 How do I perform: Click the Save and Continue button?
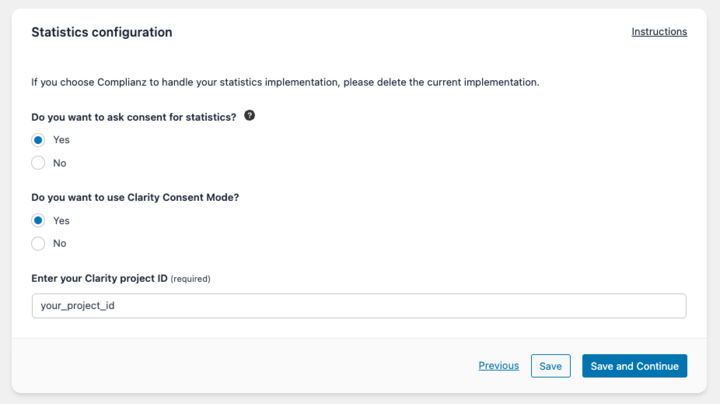tap(634, 366)
